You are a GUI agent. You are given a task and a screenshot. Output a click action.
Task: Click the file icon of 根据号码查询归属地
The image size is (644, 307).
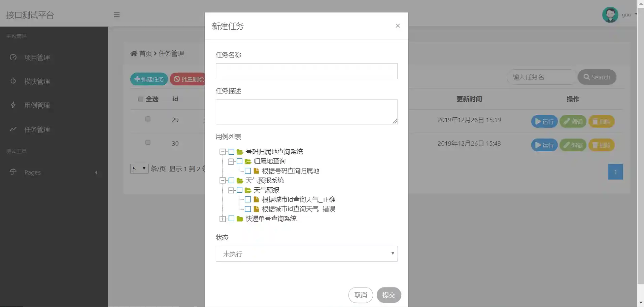[x=256, y=171]
